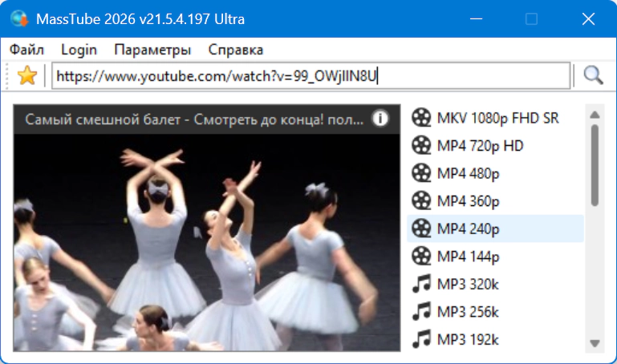
Task: Select MP3 256k audio format
Action: [495, 311]
